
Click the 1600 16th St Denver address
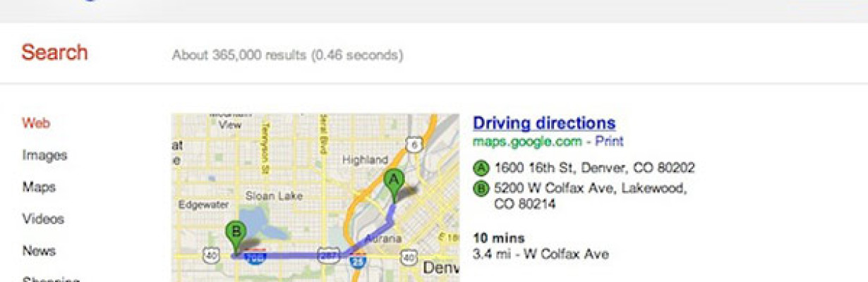(595, 168)
